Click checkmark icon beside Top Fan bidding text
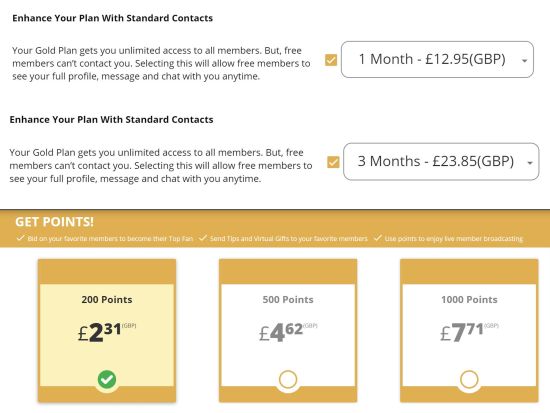Image resolution: width=550 pixels, height=413 pixels. click(20, 238)
